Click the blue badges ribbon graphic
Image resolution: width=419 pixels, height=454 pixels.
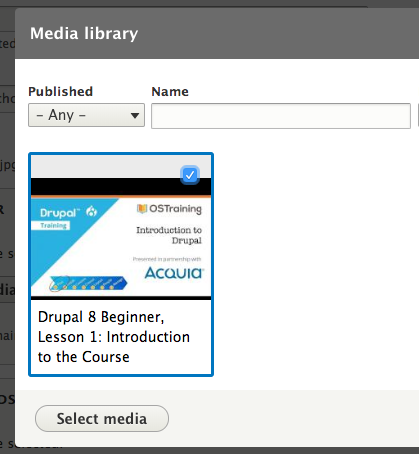88,283
